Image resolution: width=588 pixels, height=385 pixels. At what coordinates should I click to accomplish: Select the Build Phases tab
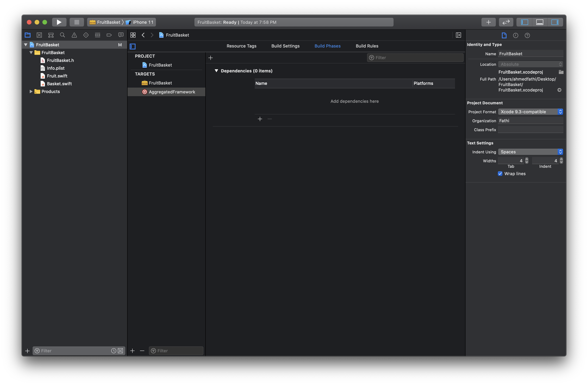[327, 46]
